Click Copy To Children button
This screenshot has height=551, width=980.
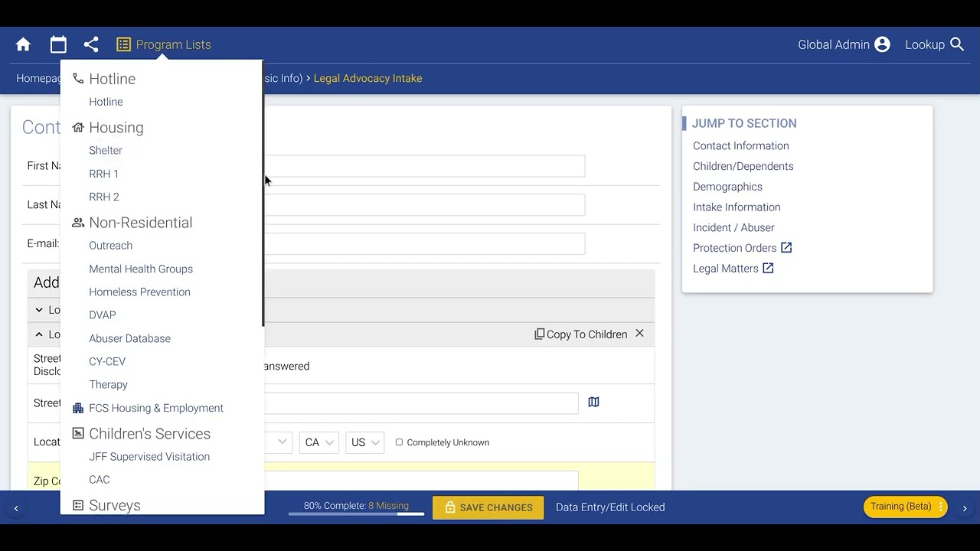coord(580,334)
